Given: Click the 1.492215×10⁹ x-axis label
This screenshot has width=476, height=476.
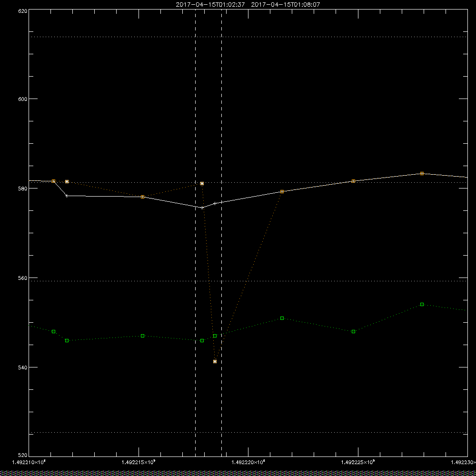Looking at the screenshot, I should click(x=139, y=462).
